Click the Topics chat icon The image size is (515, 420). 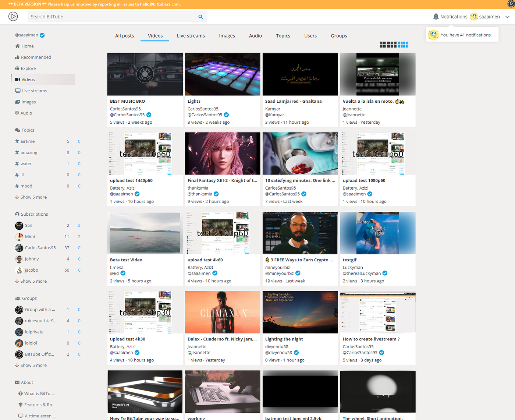(17, 130)
